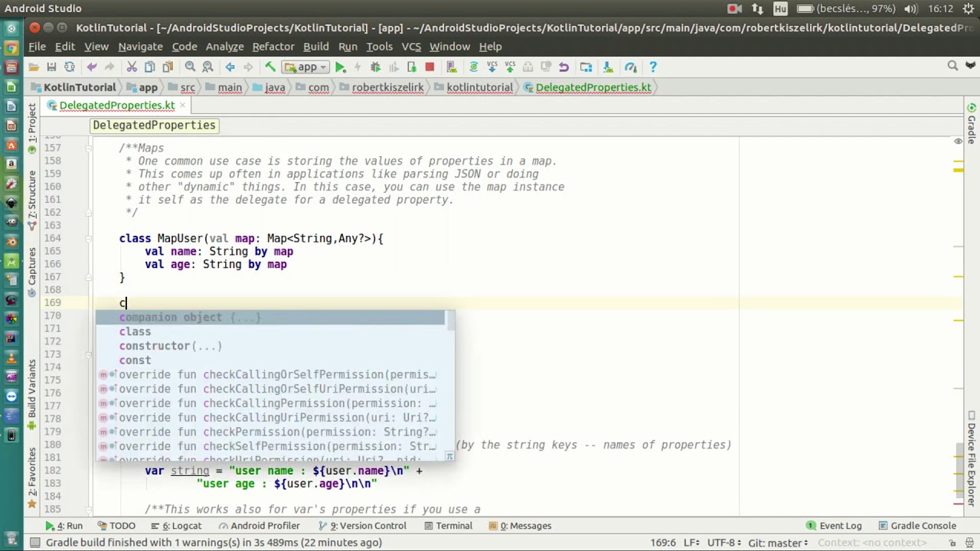This screenshot has width=980, height=551.
Task: Open the Refactor menu
Action: pyautogui.click(x=273, y=47)
